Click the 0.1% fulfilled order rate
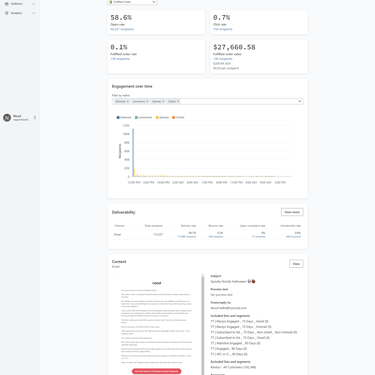The height and width of the screenshot is (375, 375). (119, 47)
